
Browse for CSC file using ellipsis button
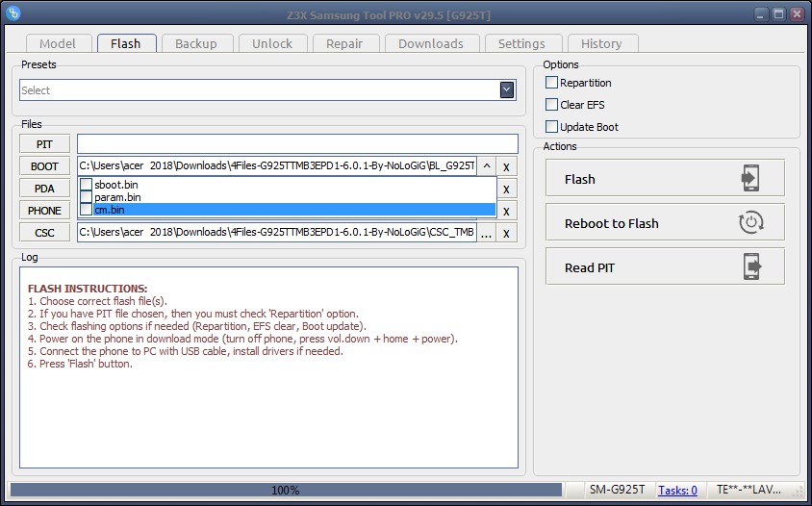tap(487, 233)
